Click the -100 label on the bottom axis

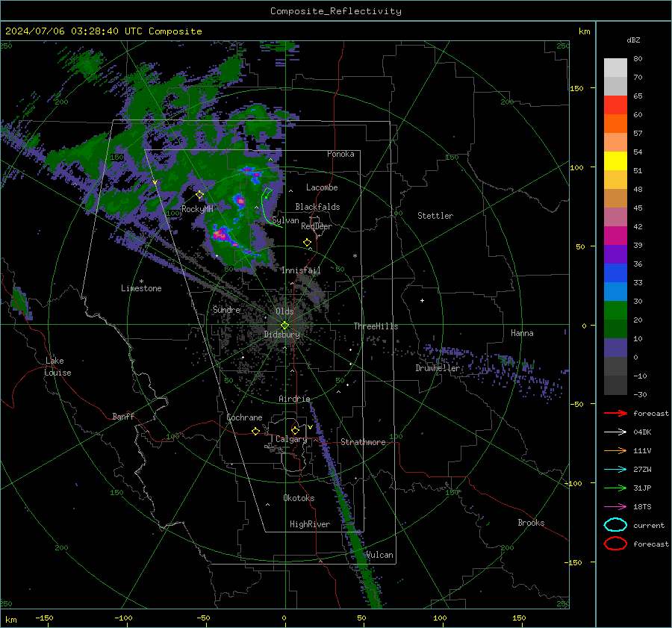123,618
